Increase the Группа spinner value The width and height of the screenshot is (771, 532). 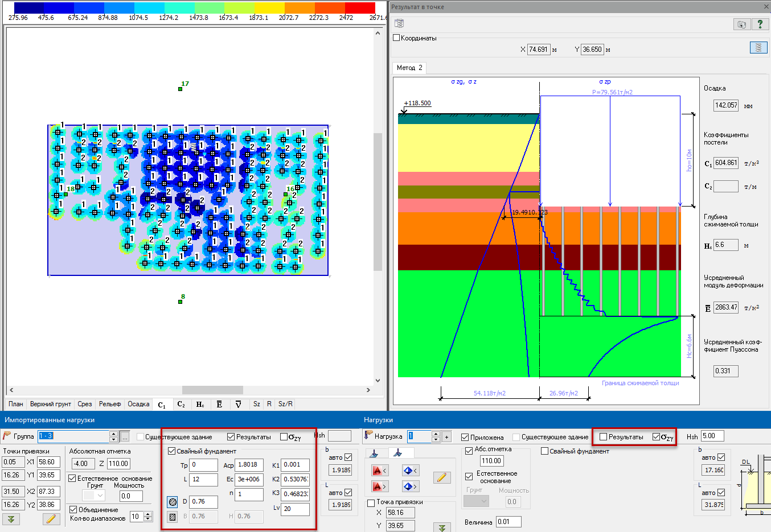point(113,434)
